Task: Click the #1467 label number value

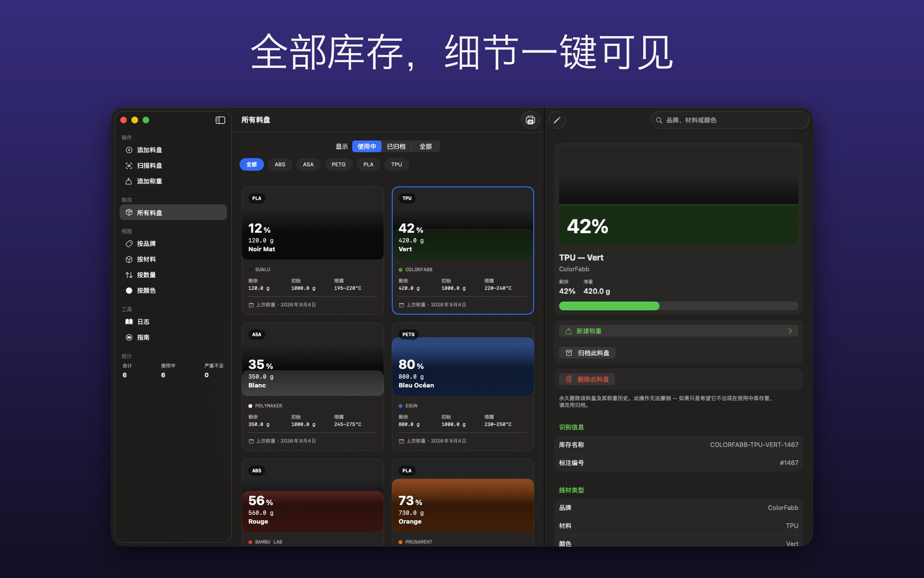Action: pyautogui.click(x=789, y=463)
